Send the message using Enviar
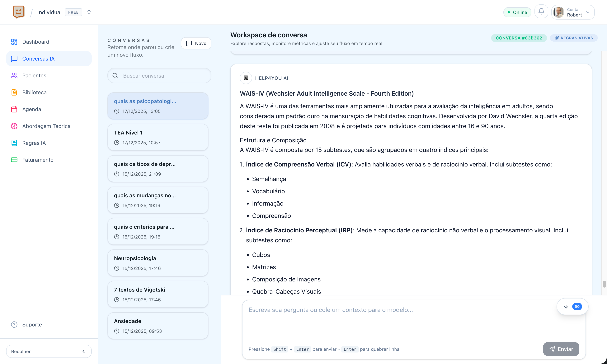Image resolution: width=607 pixels, height=364 pixels. click(x=561, y=349)
